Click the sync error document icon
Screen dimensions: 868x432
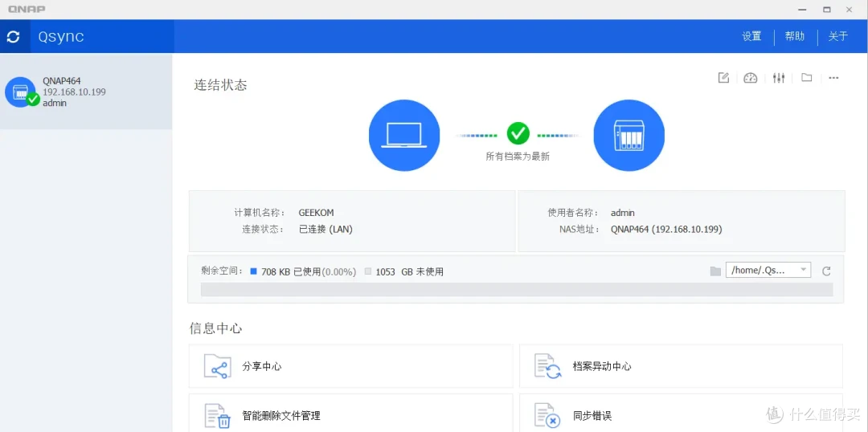click(548, 416)
